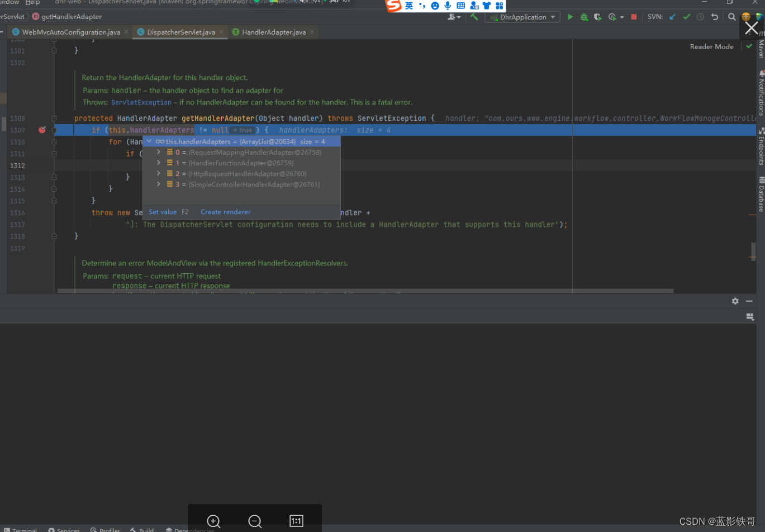The image size is (765, 532).
Task: Collapse method fold marker at line 1308
Action: (x=54, y=118)
